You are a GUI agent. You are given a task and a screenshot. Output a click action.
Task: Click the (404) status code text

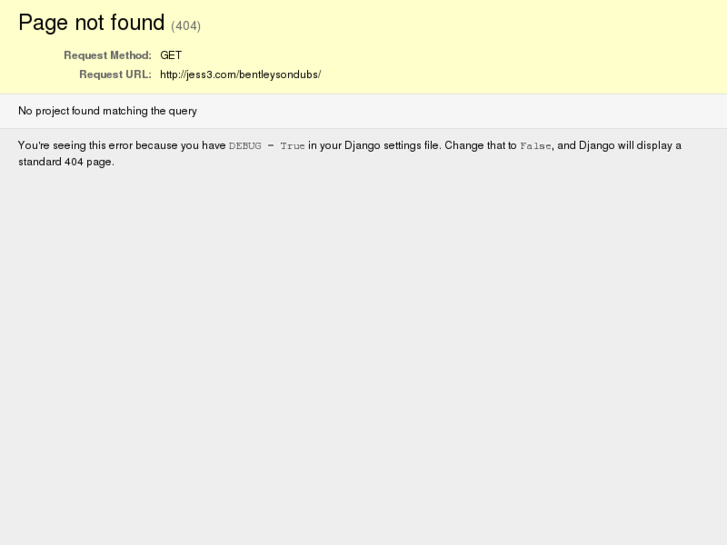click(186, 26)
